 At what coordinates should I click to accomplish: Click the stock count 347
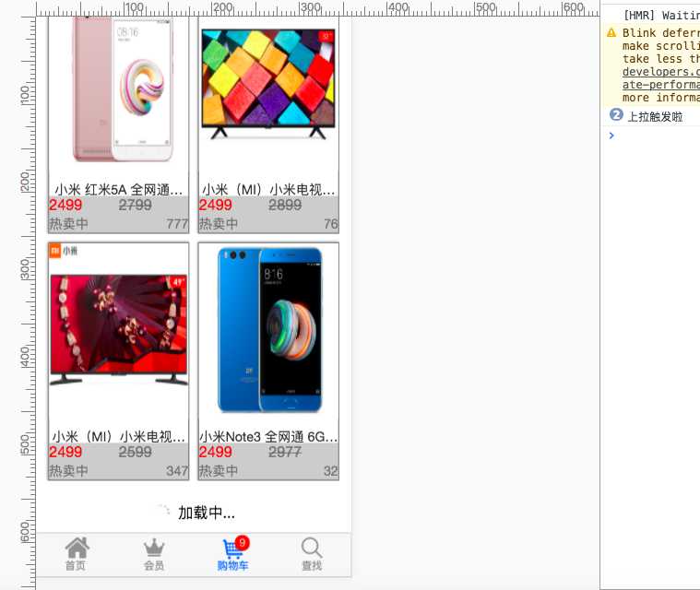click(x=177, y=471)
